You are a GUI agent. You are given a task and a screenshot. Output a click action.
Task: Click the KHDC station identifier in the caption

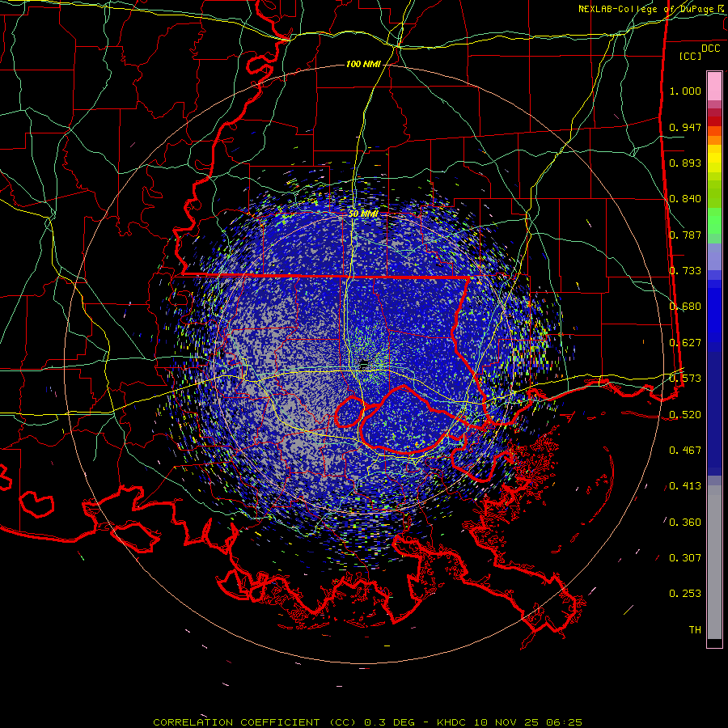click(x=453, y=722)
